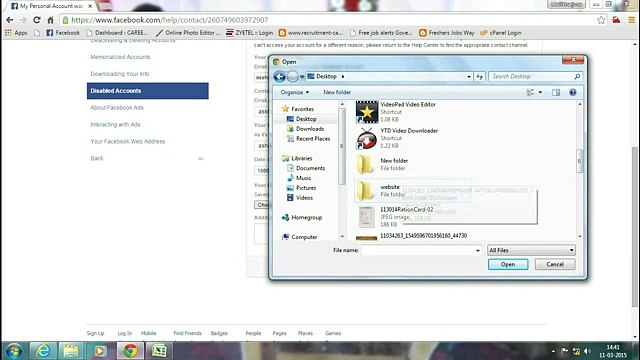Open Windows Explorer from taskbar

[x=71, y=351]
